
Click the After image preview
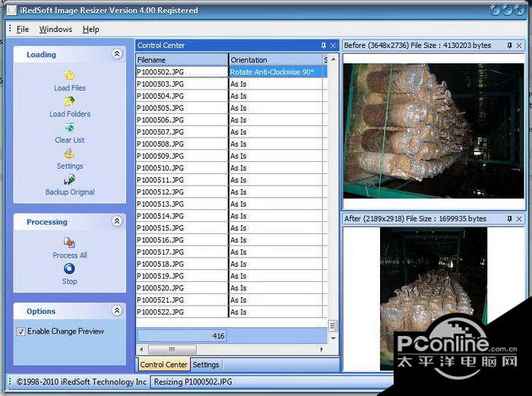(x=433, y=299)
